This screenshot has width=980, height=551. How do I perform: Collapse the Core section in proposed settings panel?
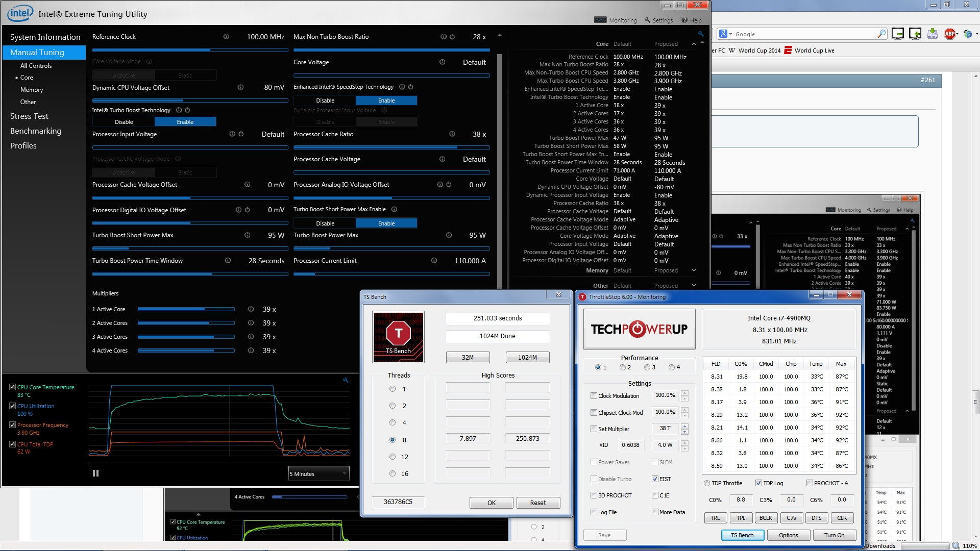point(694,44)
